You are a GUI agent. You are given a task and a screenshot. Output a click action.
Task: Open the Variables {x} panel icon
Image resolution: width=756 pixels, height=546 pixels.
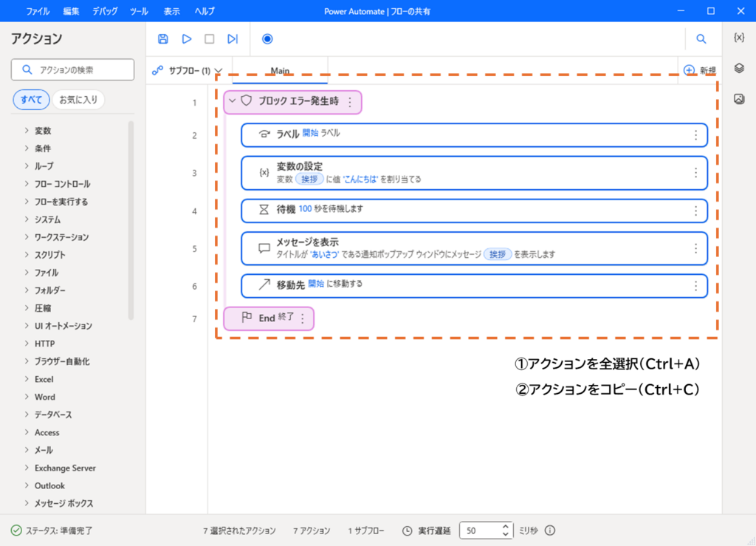[739, 37]
